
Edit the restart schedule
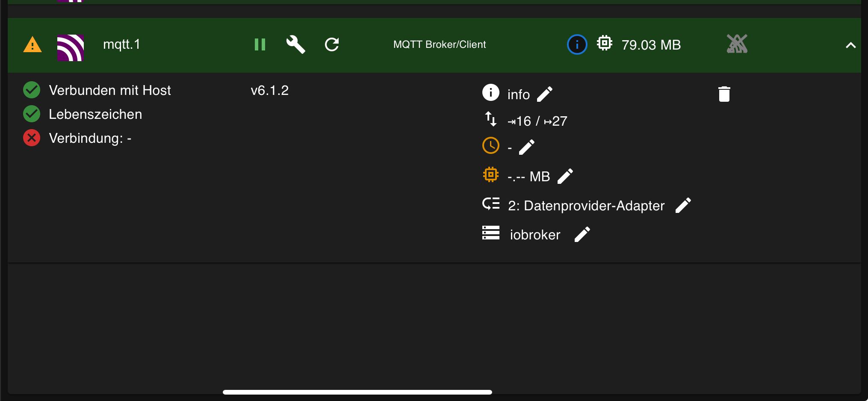527,147
